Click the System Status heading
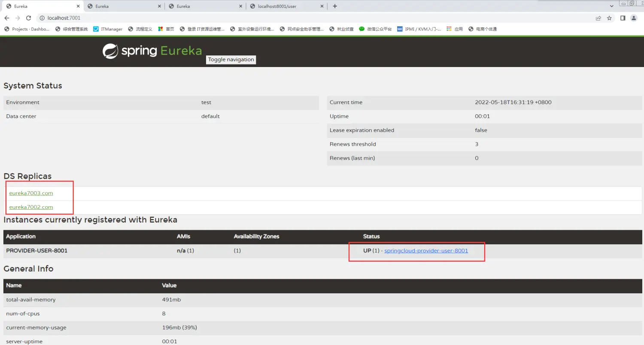Image resolution: width=644 pixels, height=345 pixels. coord(33,85)
